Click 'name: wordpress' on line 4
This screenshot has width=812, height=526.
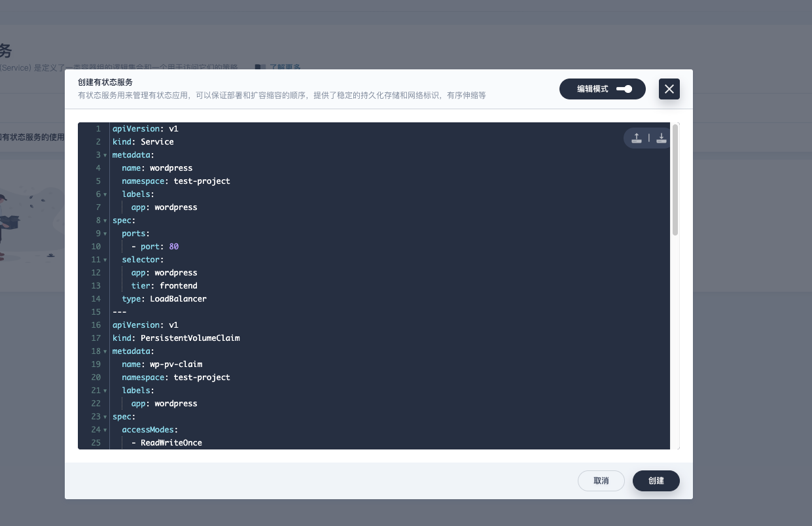click(157, 168)
